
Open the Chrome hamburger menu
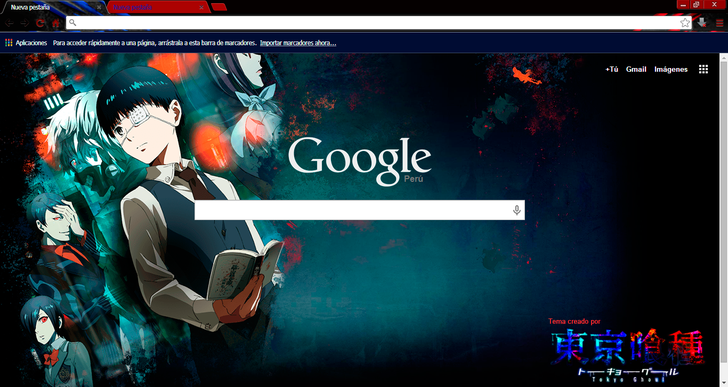click(719, 23)
